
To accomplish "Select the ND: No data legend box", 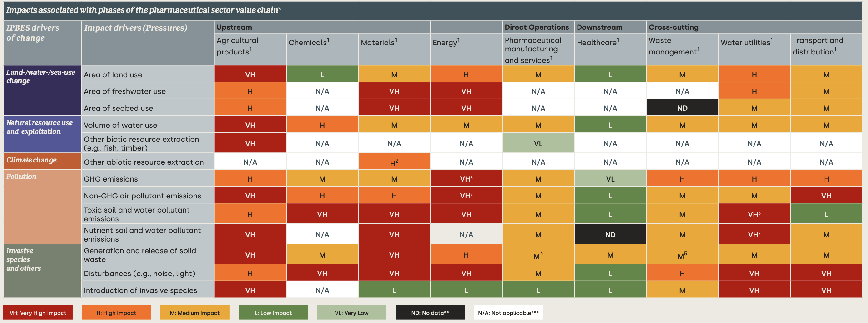I will pos(430,313).
